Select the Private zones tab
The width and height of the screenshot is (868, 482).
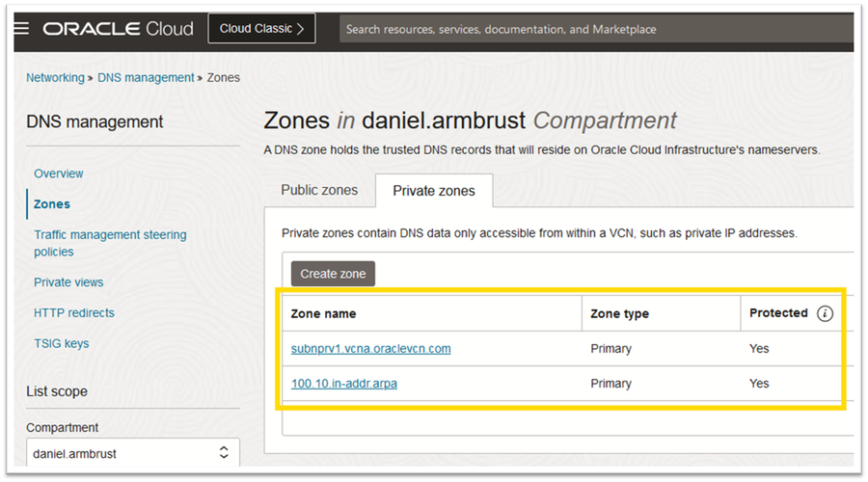tap(434, 191)
